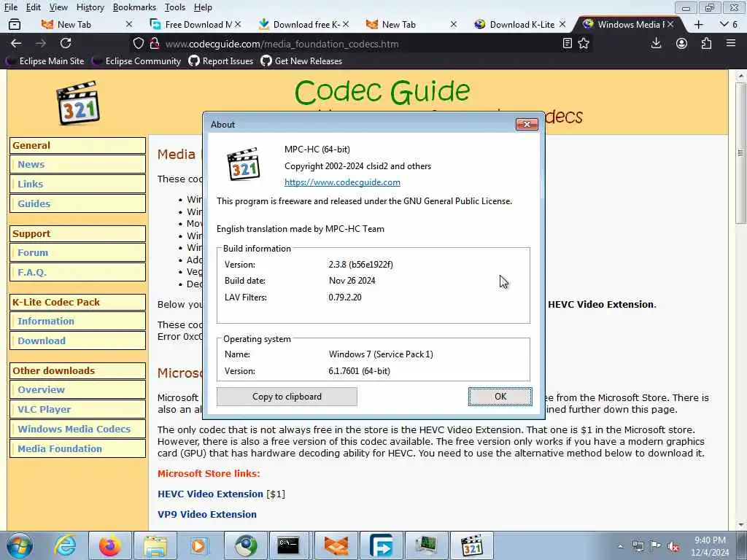
Task: Open the Bookmarks menu
Action: (134, 7)
